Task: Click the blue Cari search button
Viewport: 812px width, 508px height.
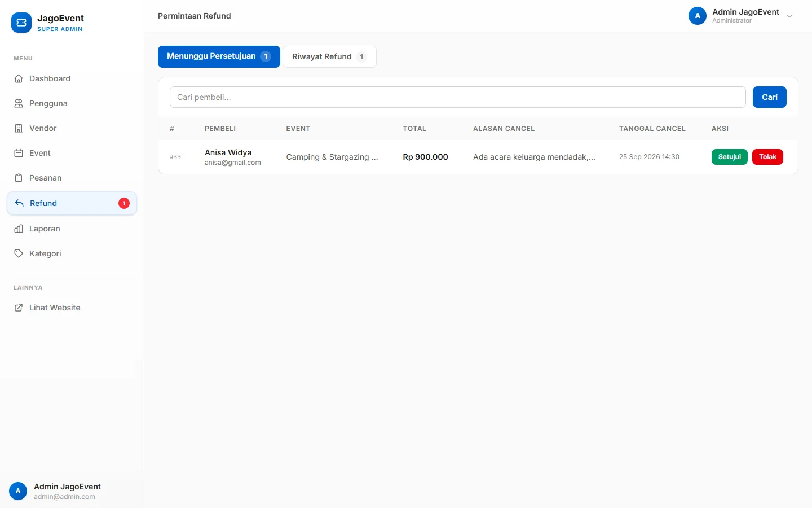Action: (770, 97)
